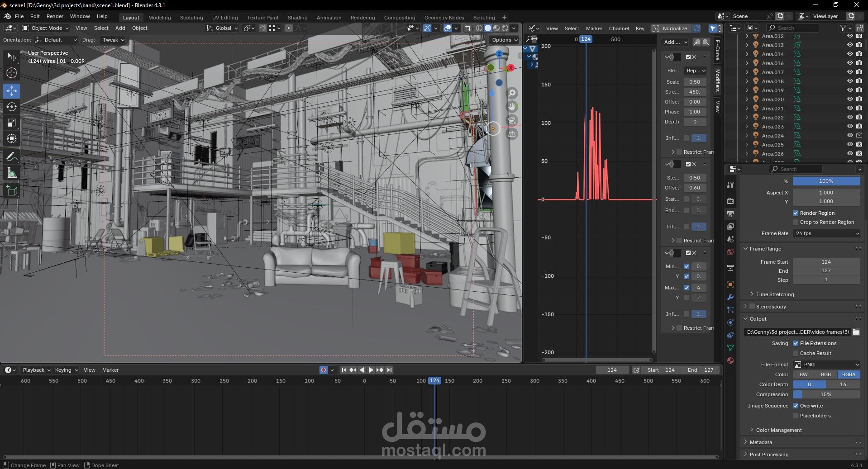Click the Frame Start 124 field
Viewport: 868px width, 469px height.
826,262
